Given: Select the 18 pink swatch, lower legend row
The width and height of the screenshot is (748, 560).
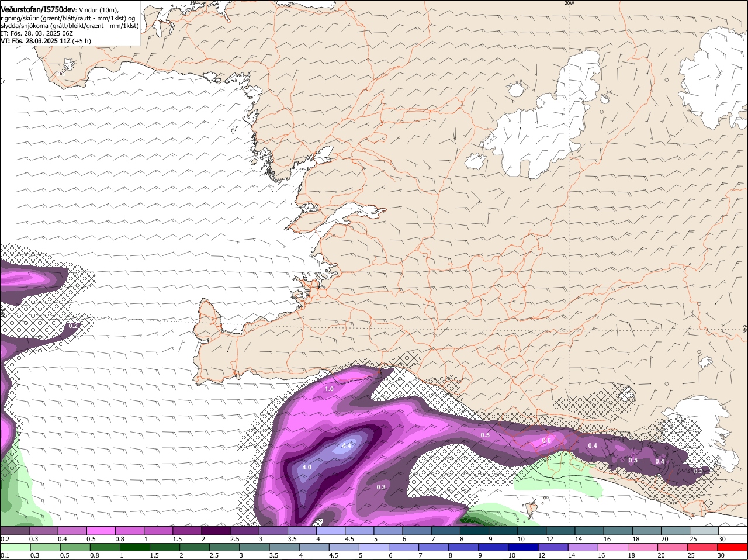Looking at the screenshot, I should [643, 547].
